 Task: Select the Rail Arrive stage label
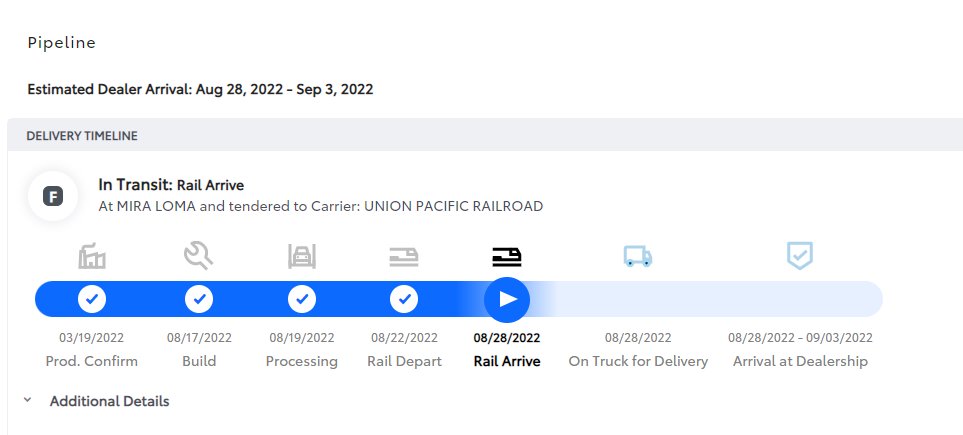507,361
